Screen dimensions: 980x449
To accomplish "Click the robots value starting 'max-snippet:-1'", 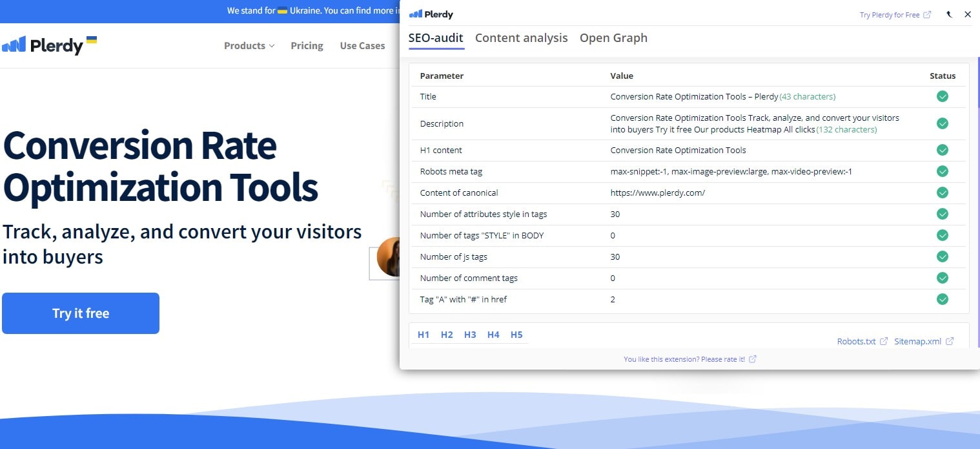I will click(731, 171).
